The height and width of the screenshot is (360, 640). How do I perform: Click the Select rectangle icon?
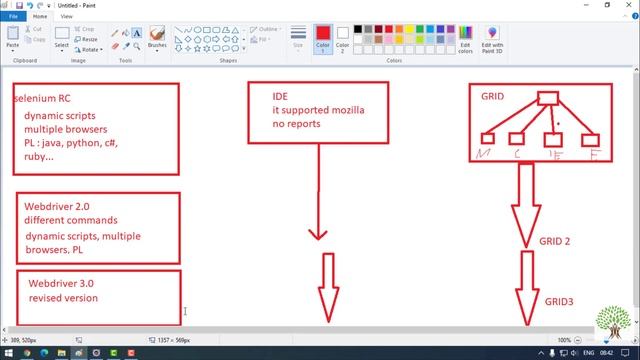click(62, 33)
